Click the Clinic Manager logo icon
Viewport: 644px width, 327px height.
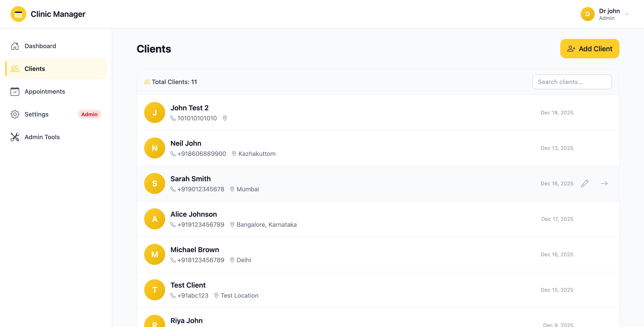click(x=18, y=14)
